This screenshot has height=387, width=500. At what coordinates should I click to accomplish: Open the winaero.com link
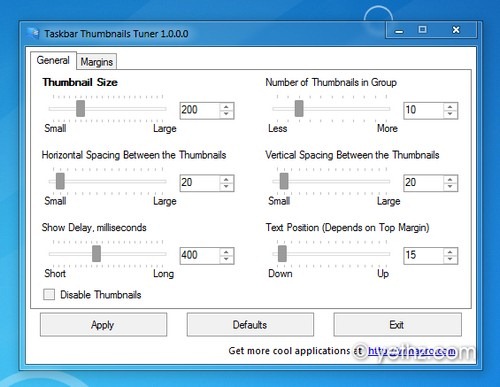(x=412, y=351)
